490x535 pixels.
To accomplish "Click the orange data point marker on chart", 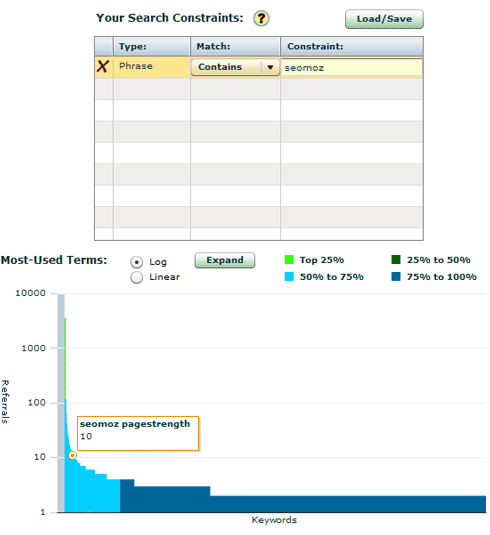I will click(x=72, y=456).
